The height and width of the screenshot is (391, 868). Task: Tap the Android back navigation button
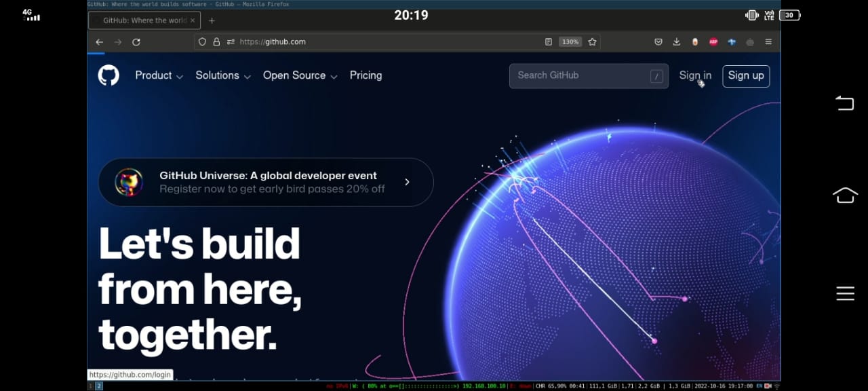click(845, 103)
